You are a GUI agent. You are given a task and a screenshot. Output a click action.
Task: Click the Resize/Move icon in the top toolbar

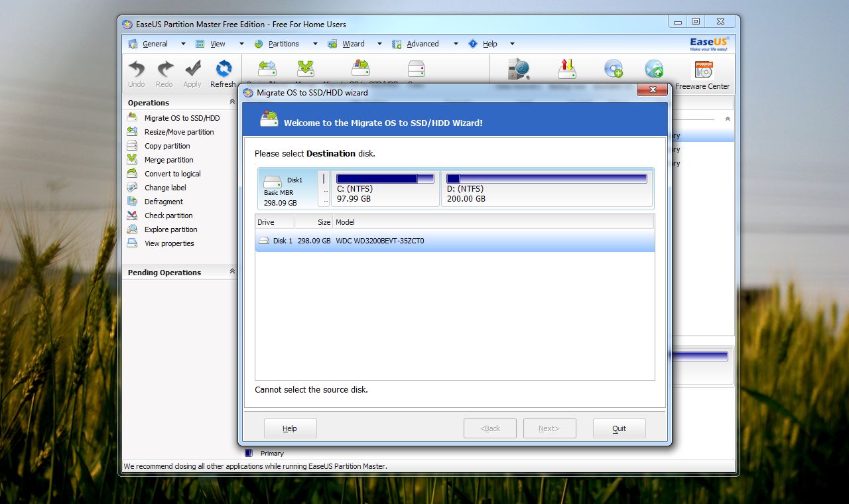[x=267, y=69]
